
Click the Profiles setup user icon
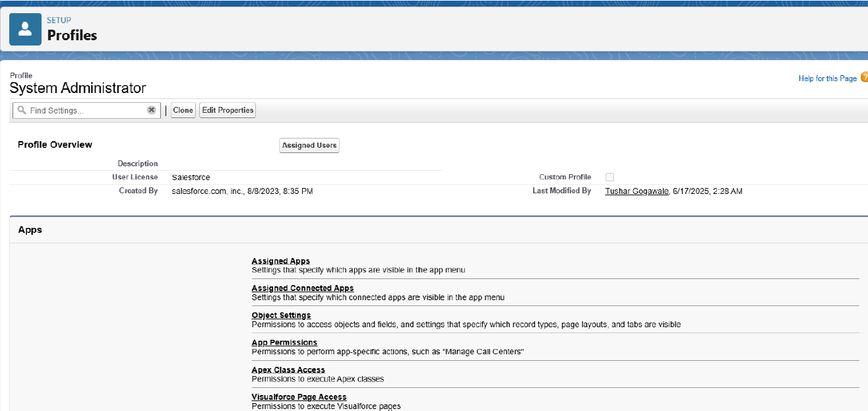[25, 29]
